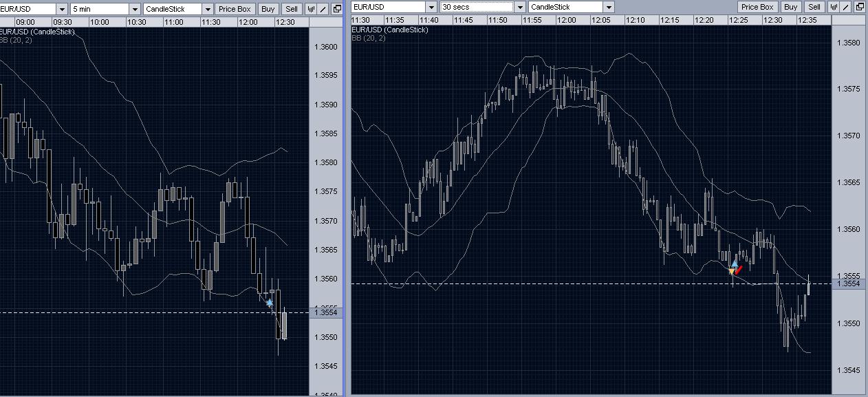Open CandleStick dropdown arrow in right chart
The height and width of the screenshot is (397, 868).
coord(609,7)
